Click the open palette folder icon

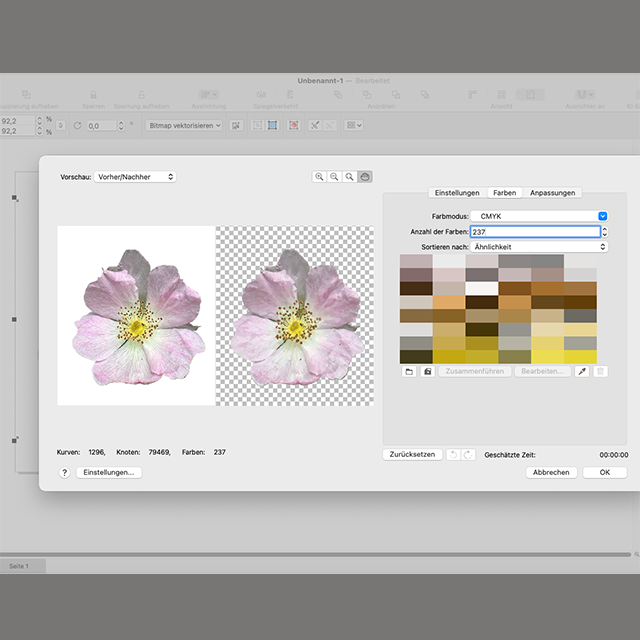pos(408,371)
